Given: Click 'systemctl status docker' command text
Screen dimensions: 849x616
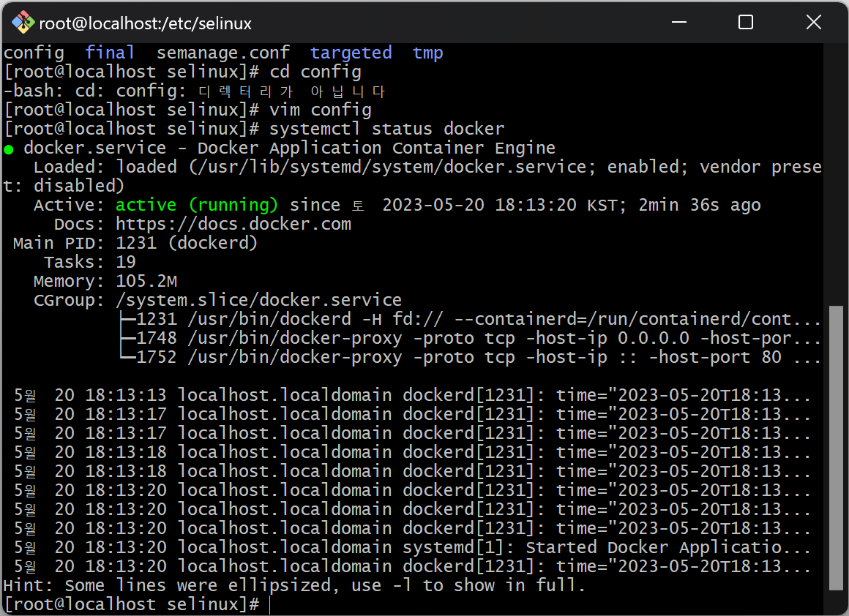Looking at the screenshot, I should [x=387, y=129].
